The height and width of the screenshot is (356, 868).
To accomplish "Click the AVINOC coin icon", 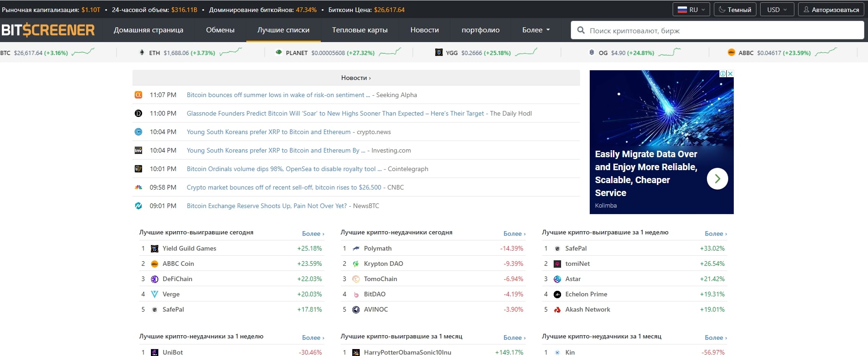I will click(x=356, y=310).
